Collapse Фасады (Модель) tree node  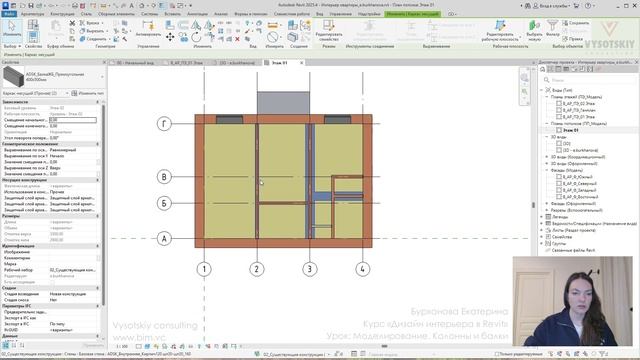547,170
